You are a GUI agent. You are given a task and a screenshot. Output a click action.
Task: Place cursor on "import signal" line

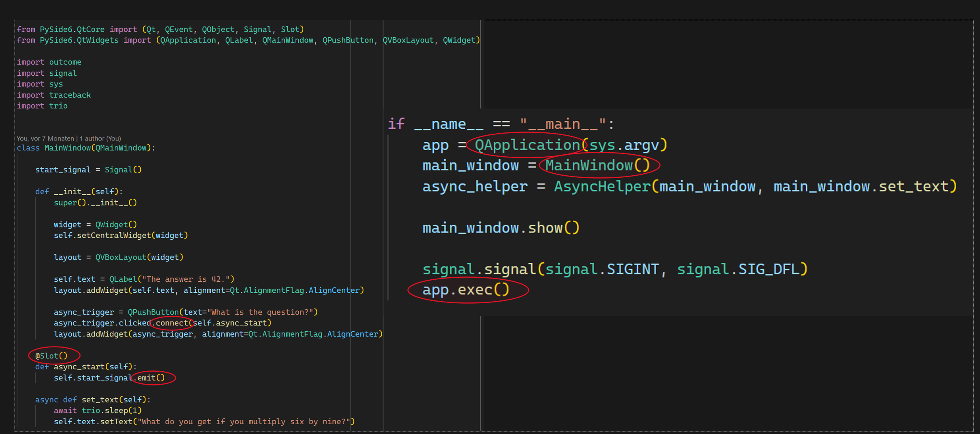click(47, 73)
